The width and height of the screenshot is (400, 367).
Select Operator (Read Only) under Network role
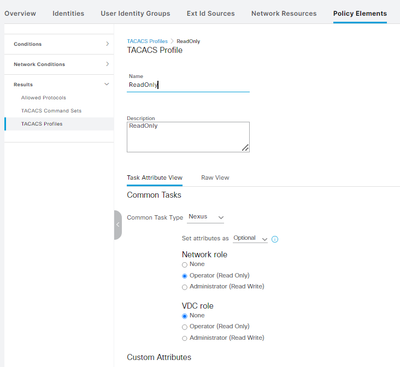point(184,276)
